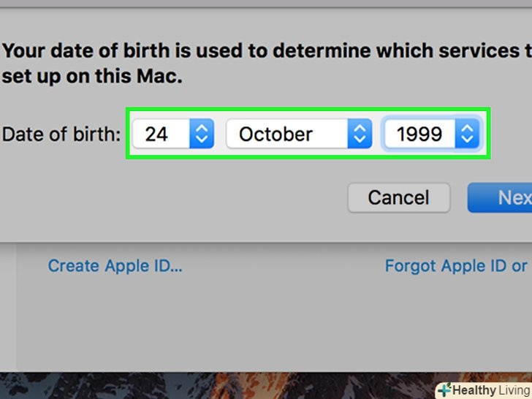Click the down chevron beside 1999

468,140
